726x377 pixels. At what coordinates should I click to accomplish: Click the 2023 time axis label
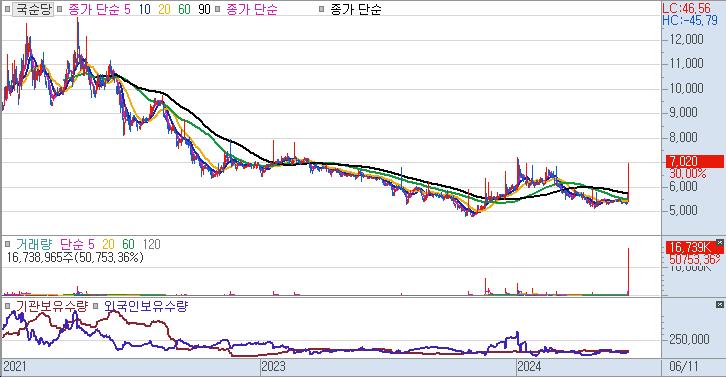tap(273, 367)
